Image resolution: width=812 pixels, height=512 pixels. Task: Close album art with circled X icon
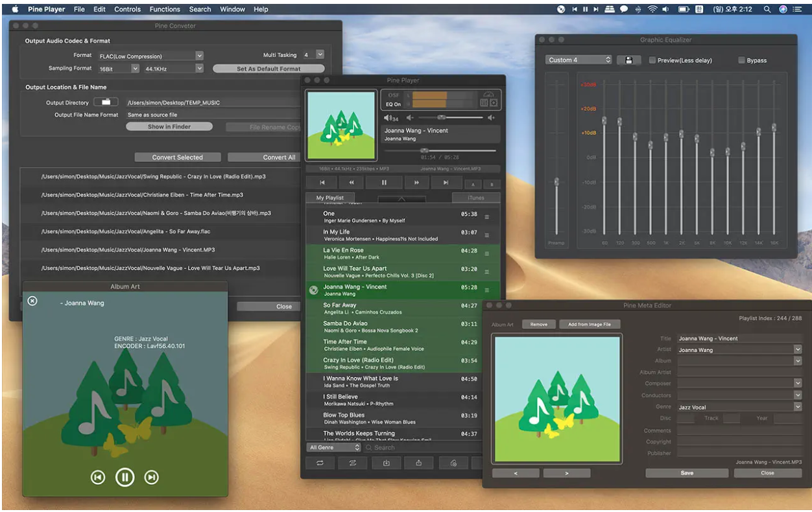click(x=32, y=301)
